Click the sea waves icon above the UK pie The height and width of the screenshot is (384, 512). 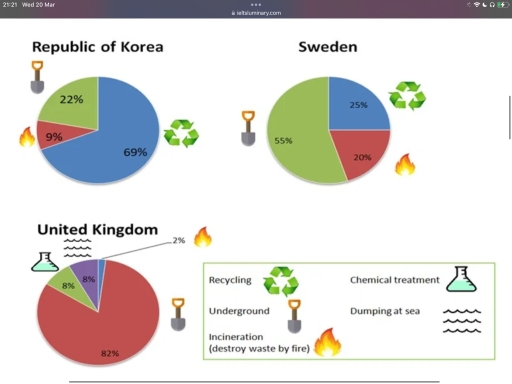(x=77, y=248)
